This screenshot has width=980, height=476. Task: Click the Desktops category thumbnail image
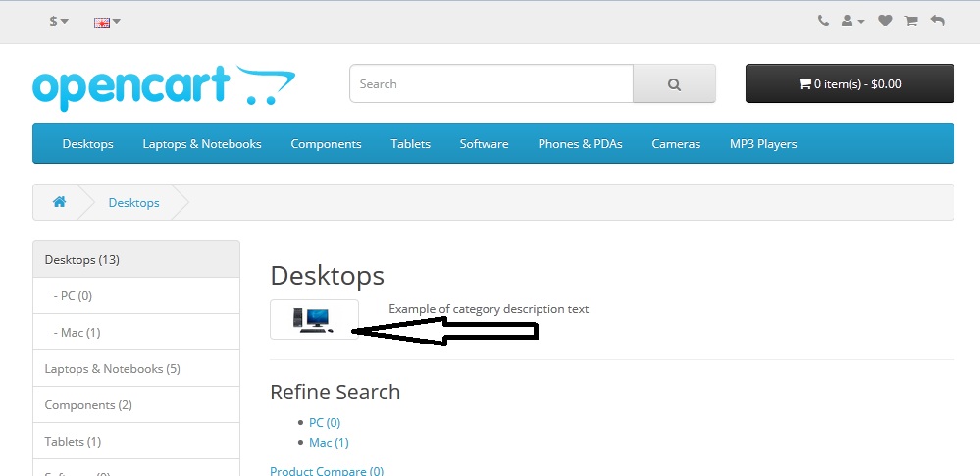(x=314, y=320)
